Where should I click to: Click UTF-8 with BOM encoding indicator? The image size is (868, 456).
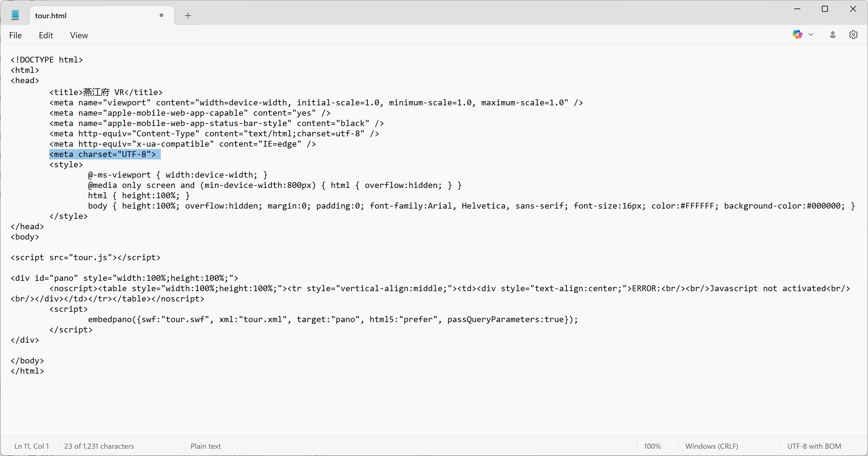[x=814, y=446]
